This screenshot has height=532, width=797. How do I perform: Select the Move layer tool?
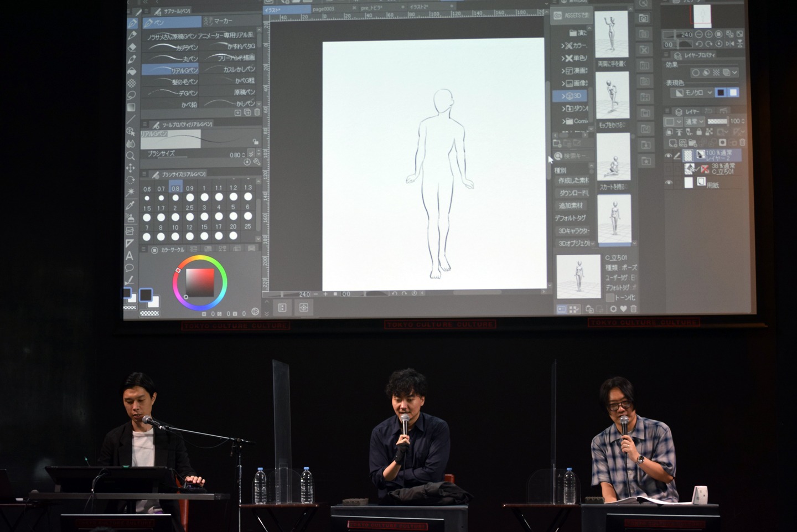click(x=131, y=168)
